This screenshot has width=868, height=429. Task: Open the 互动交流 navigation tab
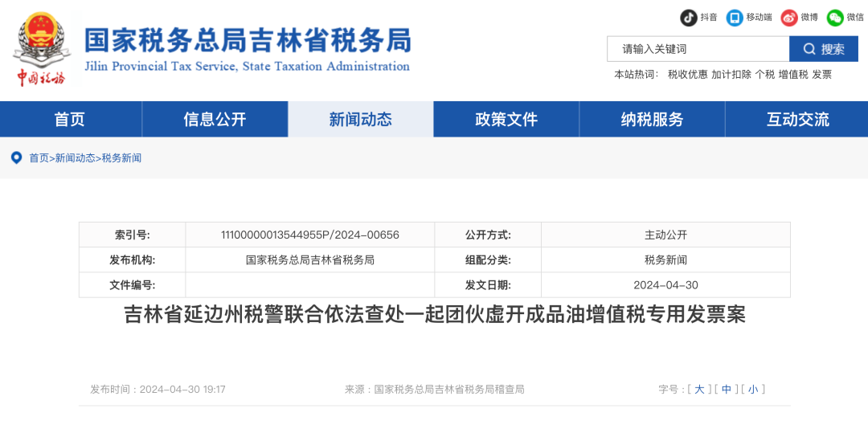(x=798, y=119)
